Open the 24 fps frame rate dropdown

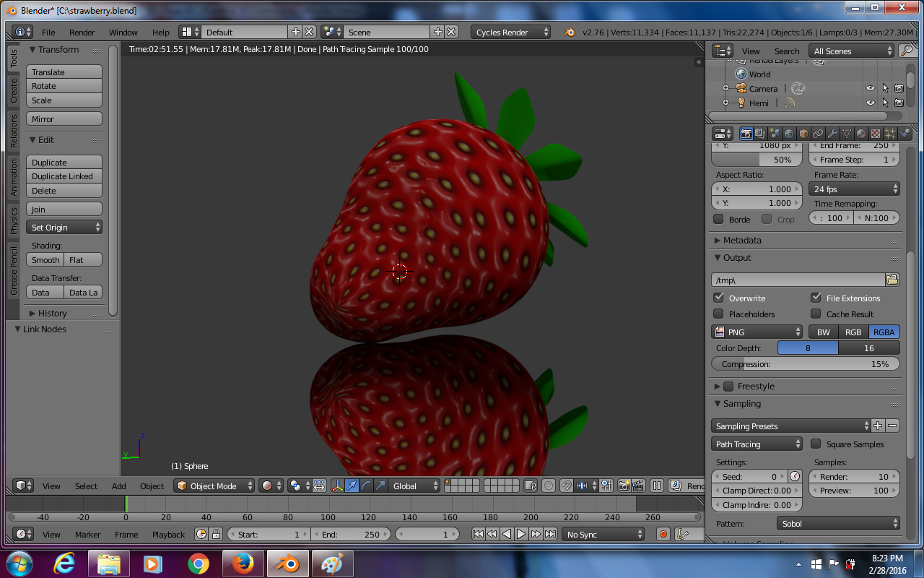855,189
